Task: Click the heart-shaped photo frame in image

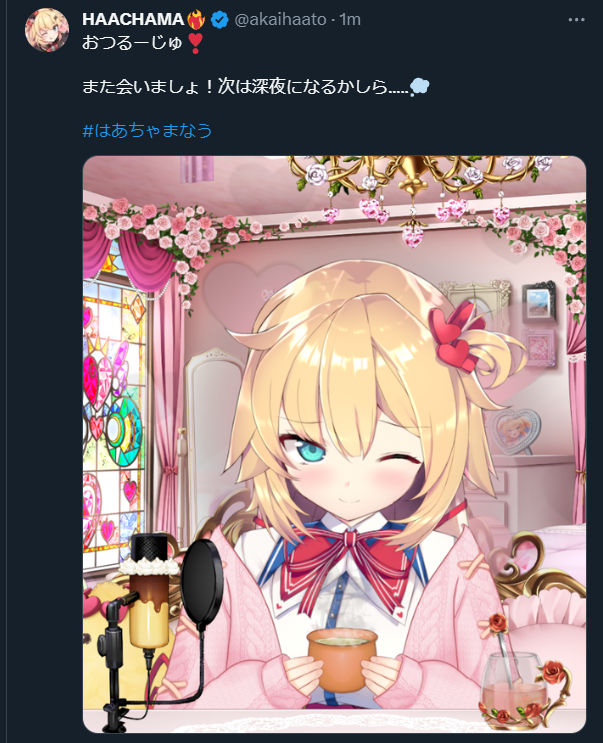Action: pyautogui.click(x=514, y=430)
